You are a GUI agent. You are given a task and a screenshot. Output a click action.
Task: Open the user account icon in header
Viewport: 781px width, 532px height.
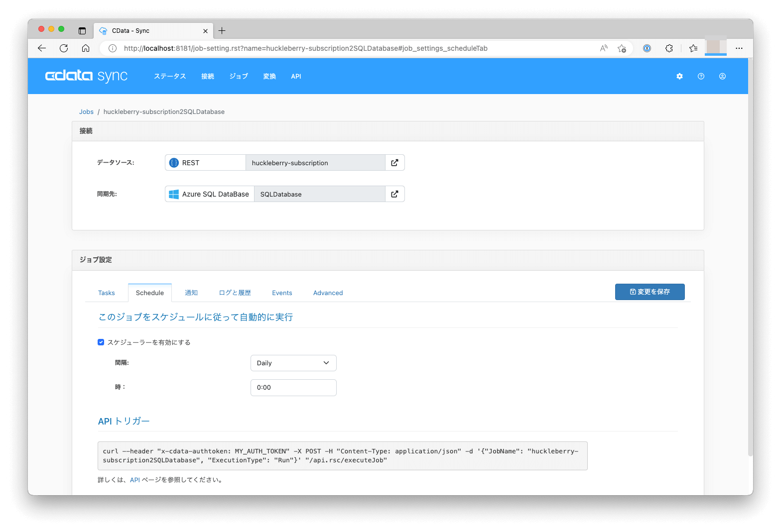[x=722, y=76]
